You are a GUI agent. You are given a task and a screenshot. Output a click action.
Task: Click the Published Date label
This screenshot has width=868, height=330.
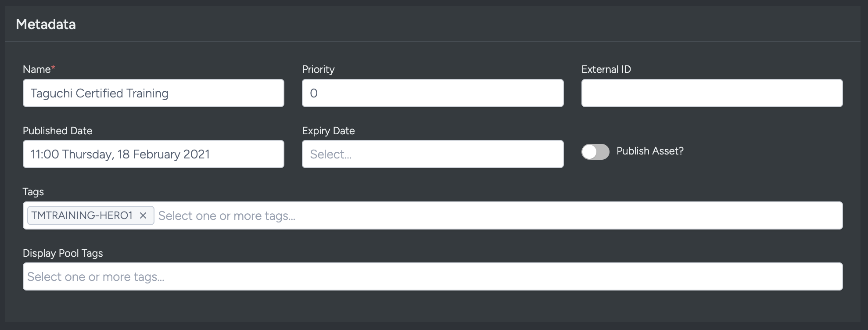pos(57,130)
